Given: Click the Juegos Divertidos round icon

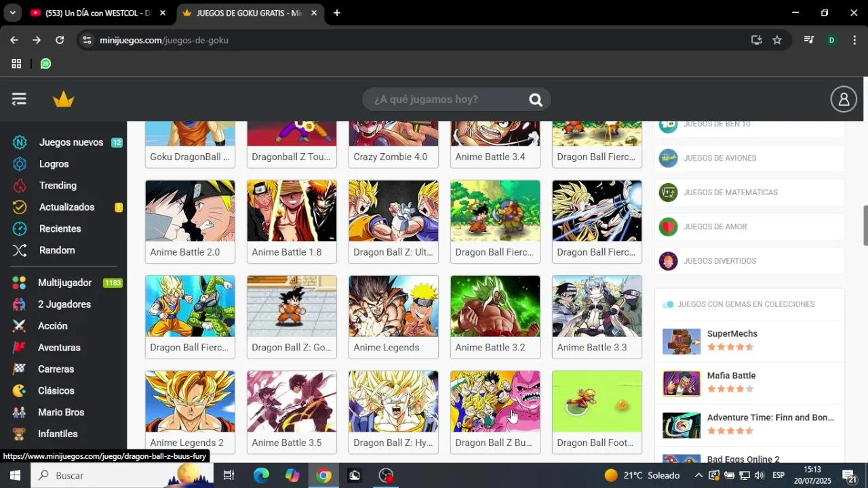Looking at the screenshot, I should click(668, 261).
